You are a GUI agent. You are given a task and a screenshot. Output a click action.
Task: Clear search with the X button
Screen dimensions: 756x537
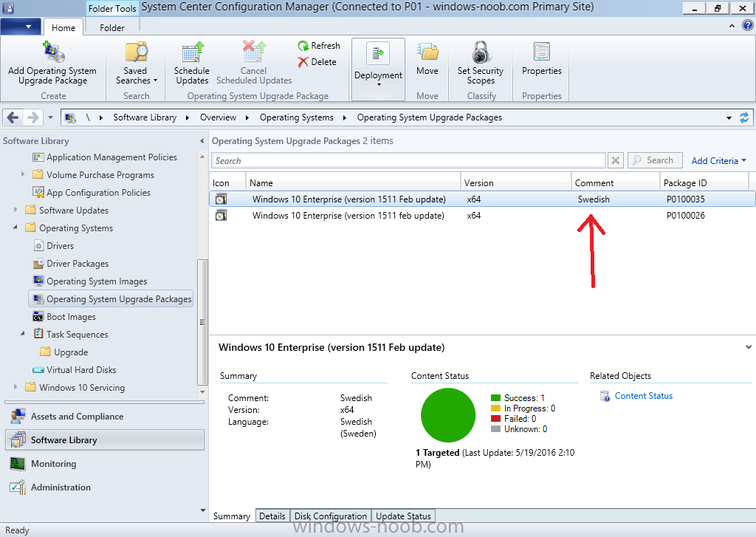615,160
